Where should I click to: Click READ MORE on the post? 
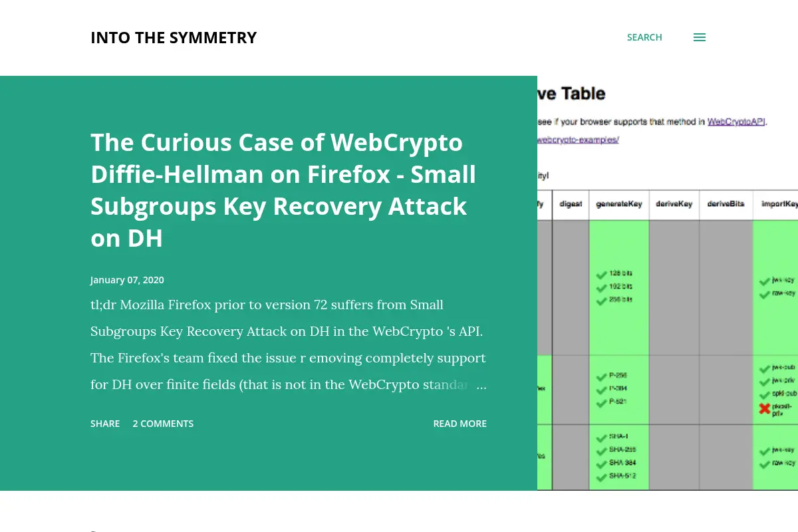460,424
